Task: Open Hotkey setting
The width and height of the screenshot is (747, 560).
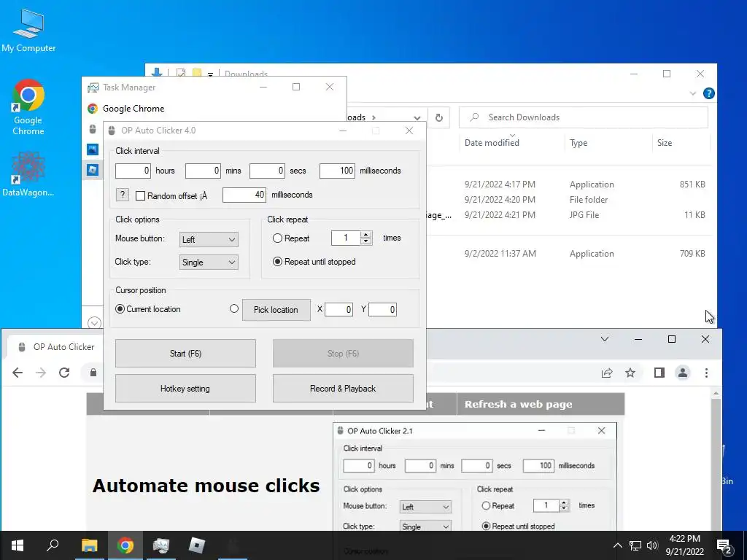Action: point(185,389)
